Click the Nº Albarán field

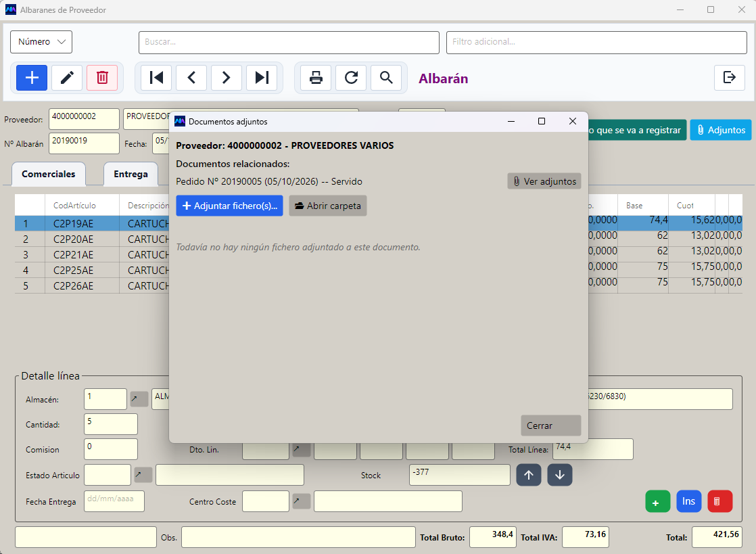84,143
